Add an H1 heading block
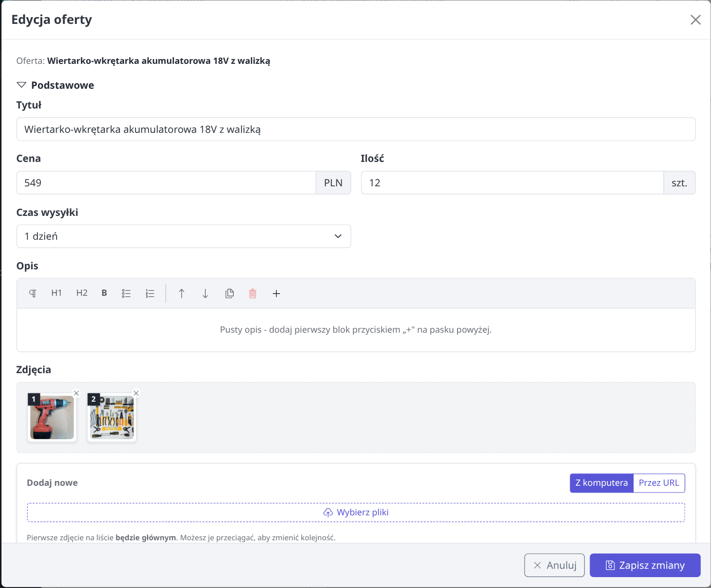The height and width of the screenshot is (588, 711). pyautogui.click(x=57, y=293)
